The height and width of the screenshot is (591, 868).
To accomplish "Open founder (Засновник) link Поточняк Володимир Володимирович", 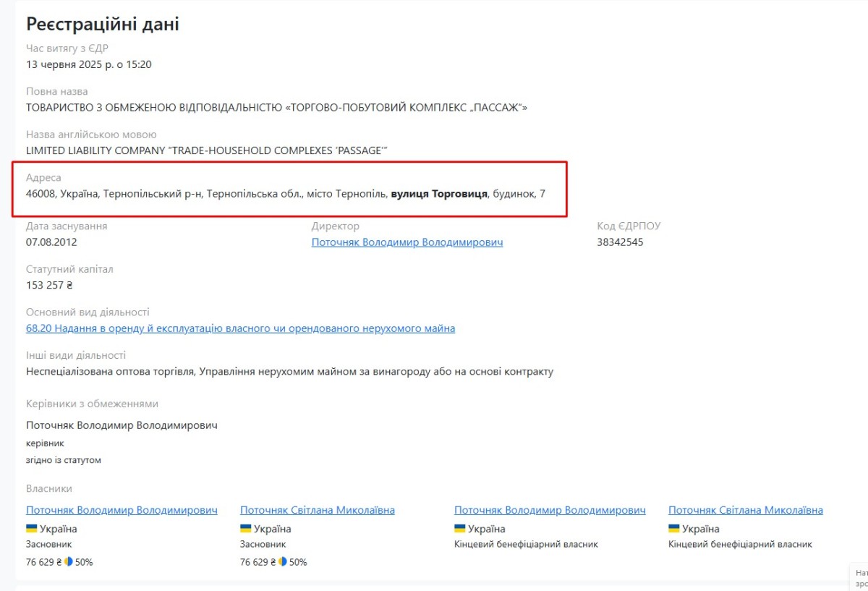I will point(122,510).
